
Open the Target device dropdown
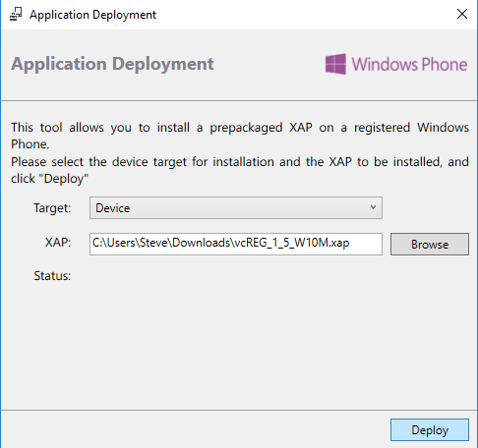click(x=236, y=207)
